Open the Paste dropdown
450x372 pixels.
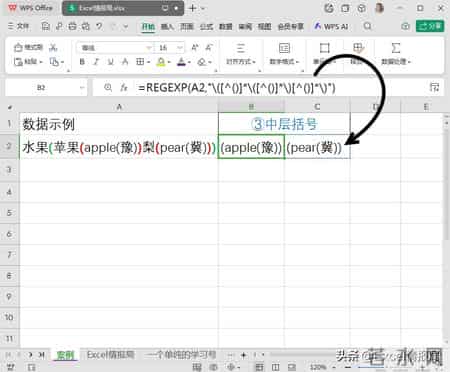[x=28, y=62]
